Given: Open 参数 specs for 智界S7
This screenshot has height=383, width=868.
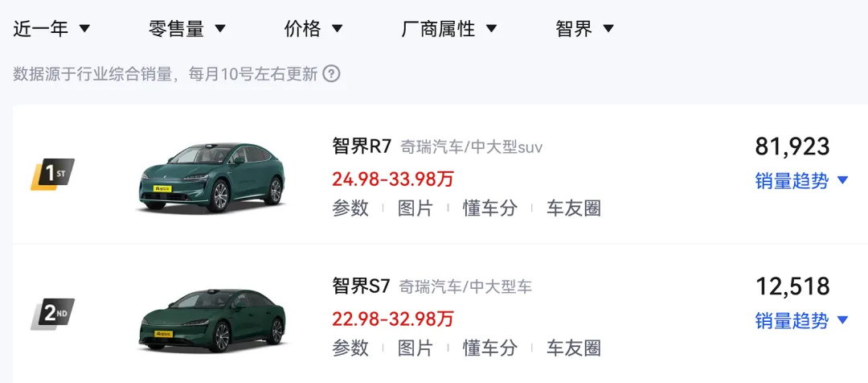Looking at the screenshot, I should pyautogui.click(x=350, y=348).
